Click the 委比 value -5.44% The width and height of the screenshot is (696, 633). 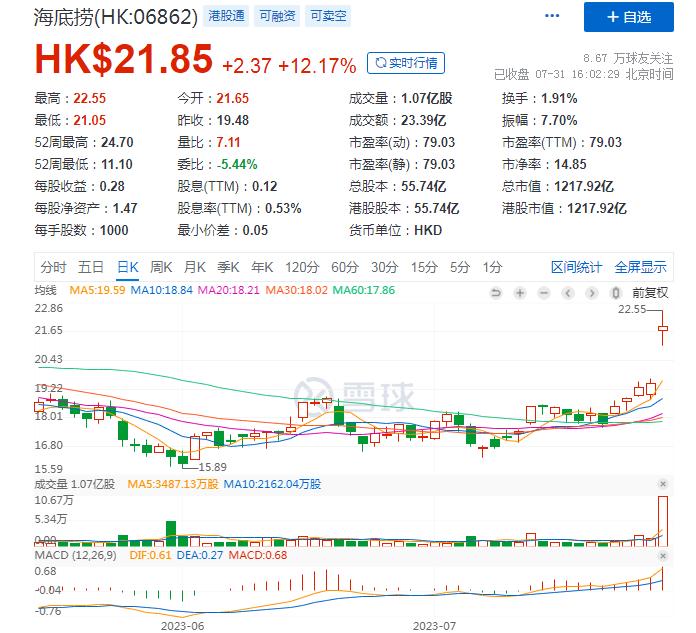237,164
